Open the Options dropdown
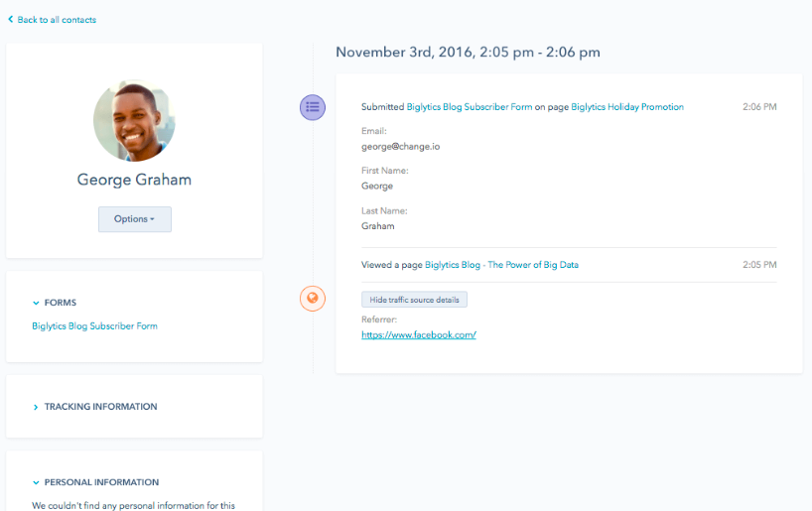812x511 pixels. (x=135, y=219)
